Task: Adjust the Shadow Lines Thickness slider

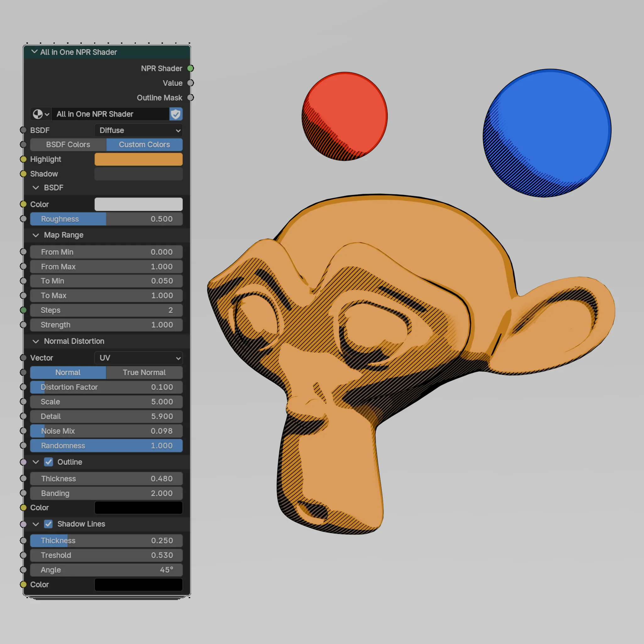Action: click(106, 541)
